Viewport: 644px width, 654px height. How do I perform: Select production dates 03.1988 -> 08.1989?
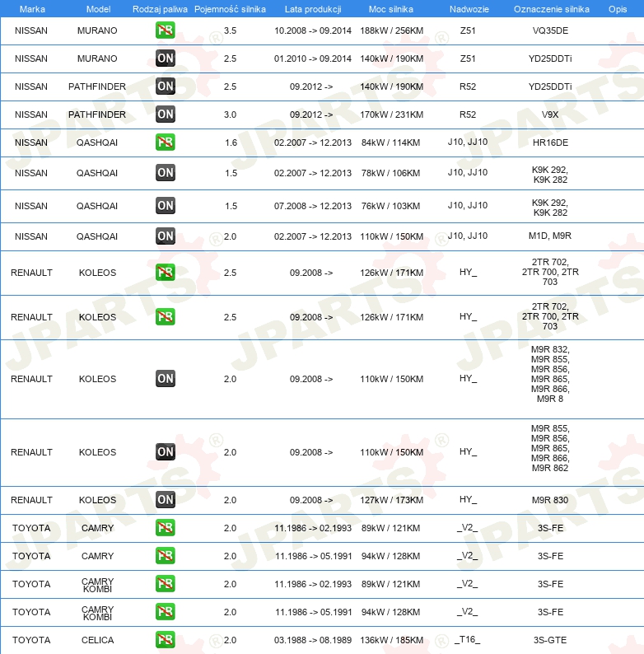(x=313, y=640)
